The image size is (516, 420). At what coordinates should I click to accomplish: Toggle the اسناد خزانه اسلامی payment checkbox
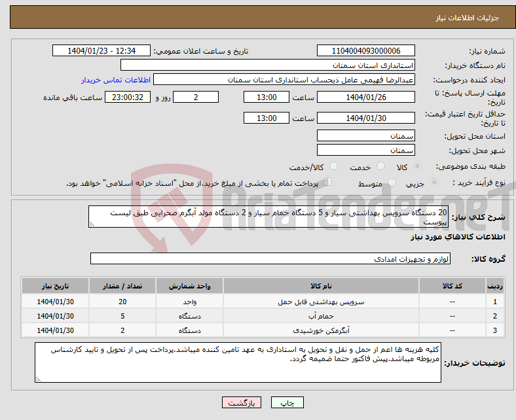pos(328,182)
